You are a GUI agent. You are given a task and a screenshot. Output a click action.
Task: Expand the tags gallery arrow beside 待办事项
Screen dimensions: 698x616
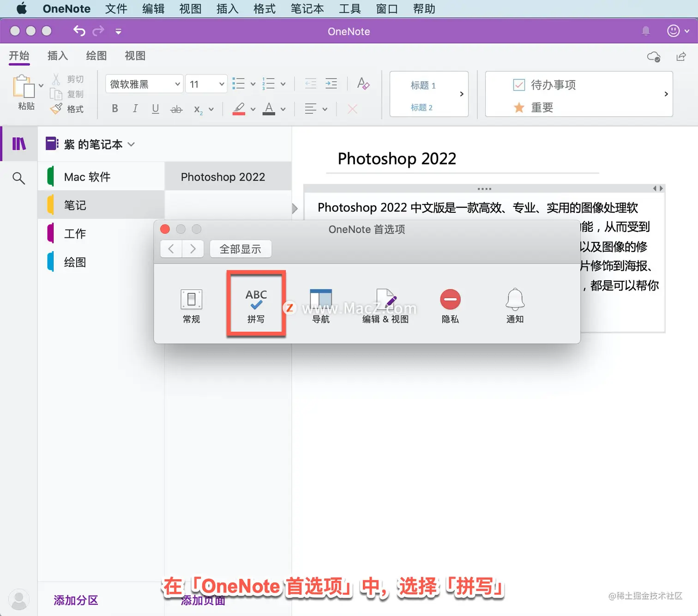[x=666, y=94]
